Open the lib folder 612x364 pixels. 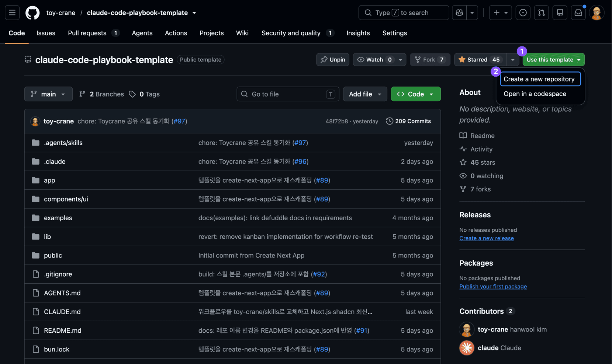tap(47, 237)
